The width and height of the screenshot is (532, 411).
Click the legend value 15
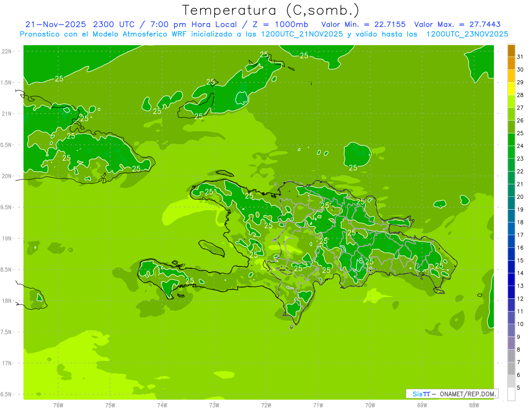520,260
